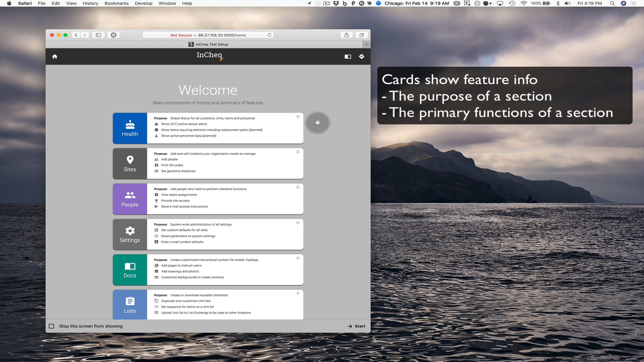Reload the current page

click(269, 35)
